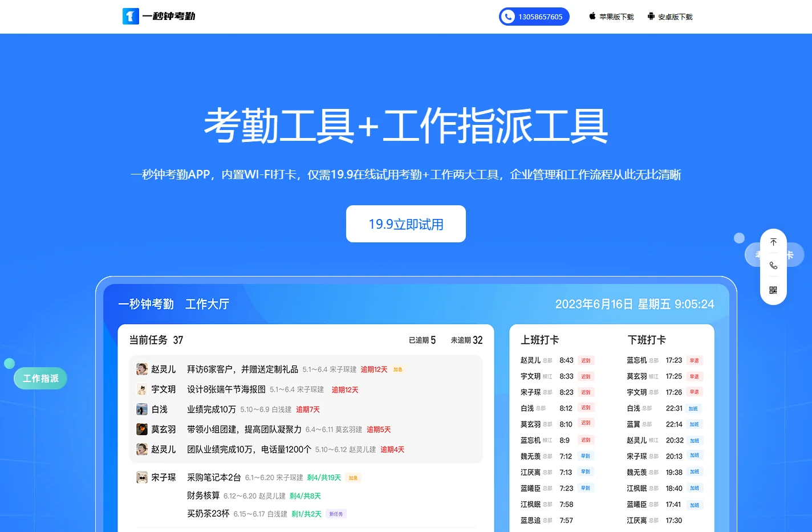Click 莫玄羽's avatar in the task list
This screenshot has height=532, width=812.
142,429
